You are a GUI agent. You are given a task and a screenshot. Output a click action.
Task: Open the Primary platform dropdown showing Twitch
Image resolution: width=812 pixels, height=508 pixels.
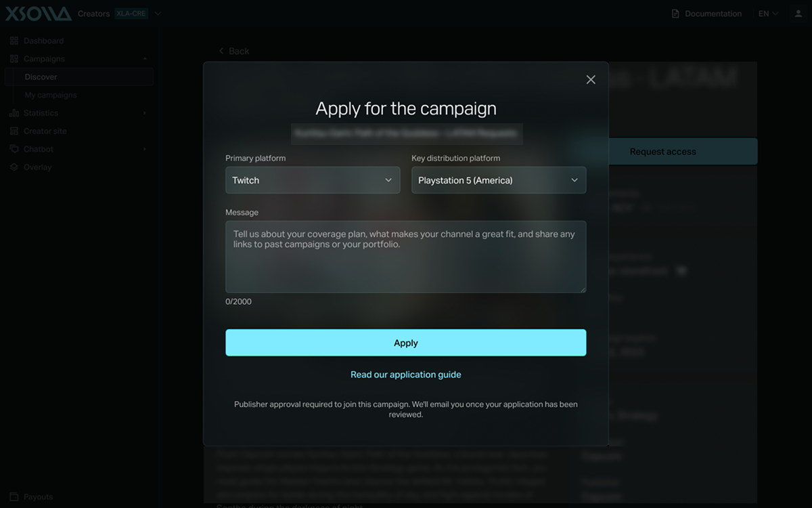click(313, 180)
